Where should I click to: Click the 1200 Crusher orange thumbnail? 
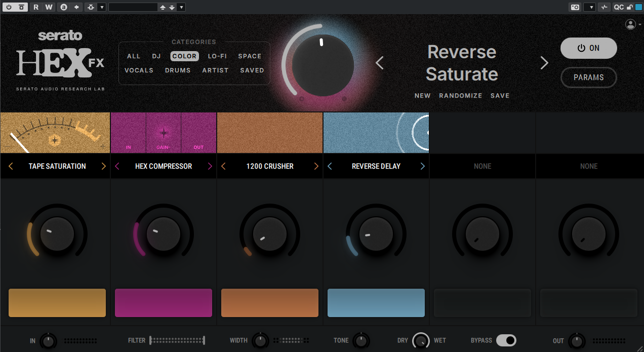coord(270,133)
